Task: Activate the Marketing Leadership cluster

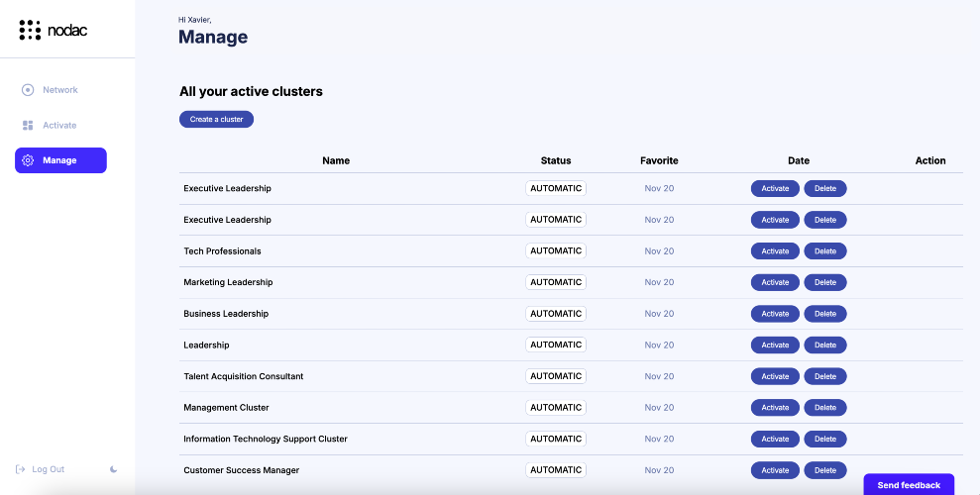Action: pyautogui.click(x=775, y=282)
